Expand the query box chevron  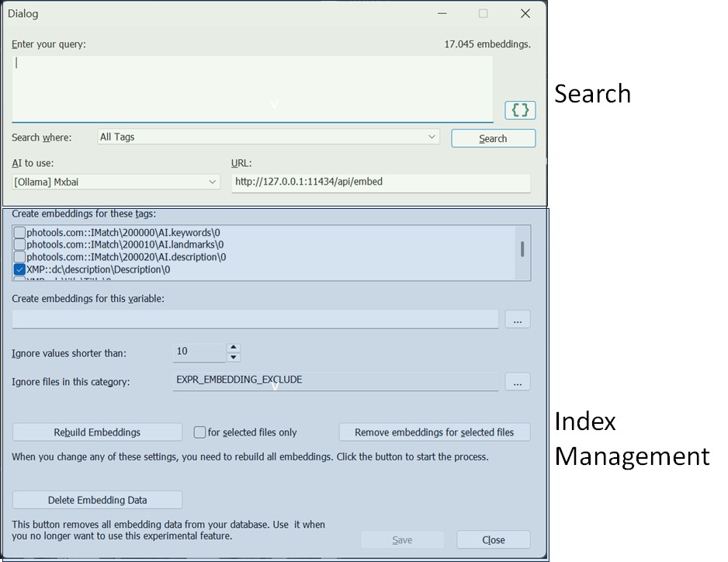274,103
